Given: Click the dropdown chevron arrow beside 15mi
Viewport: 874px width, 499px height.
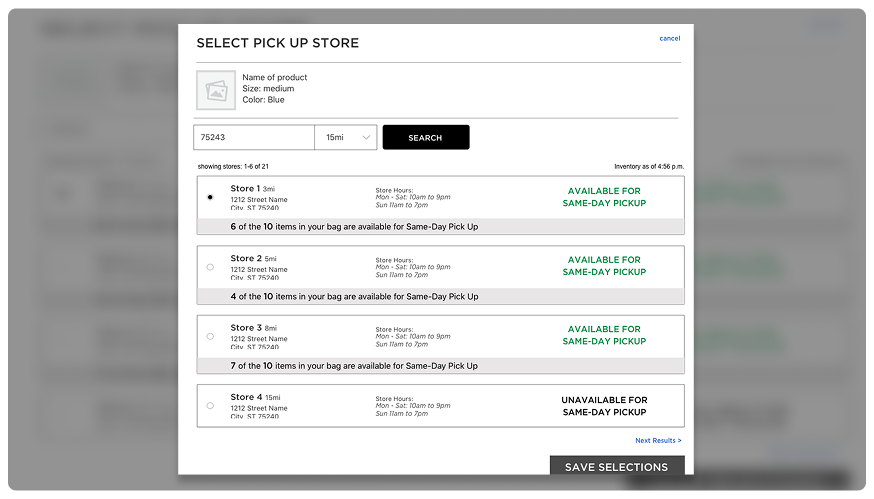Looking at the screenshot, I should coord(366,137).
